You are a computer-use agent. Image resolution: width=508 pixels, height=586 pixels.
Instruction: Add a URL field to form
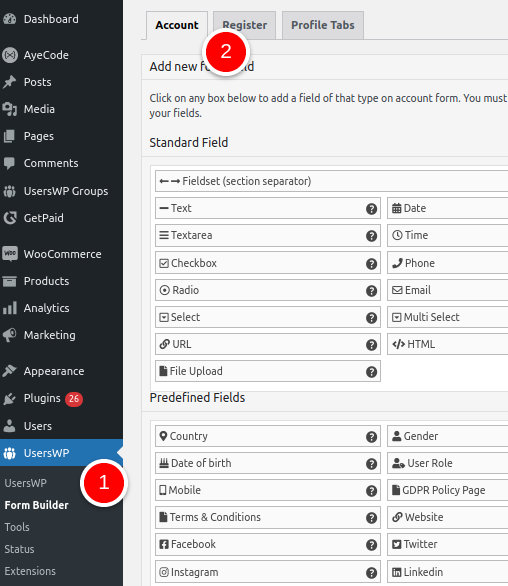pos(268,344)
